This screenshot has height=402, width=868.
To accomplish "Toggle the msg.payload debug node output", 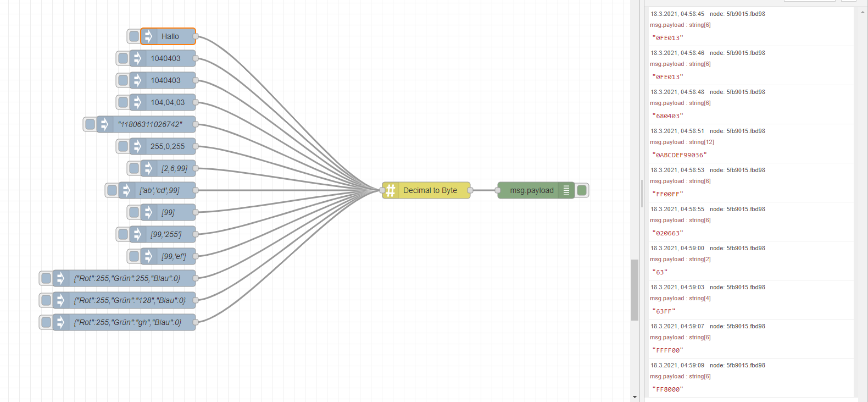I will click(x=582, y=190).
